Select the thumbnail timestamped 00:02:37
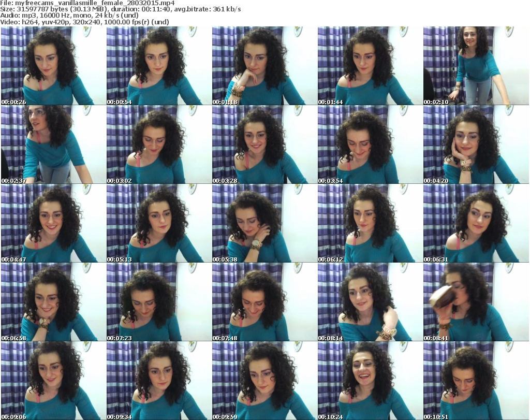 click(53, 144)
